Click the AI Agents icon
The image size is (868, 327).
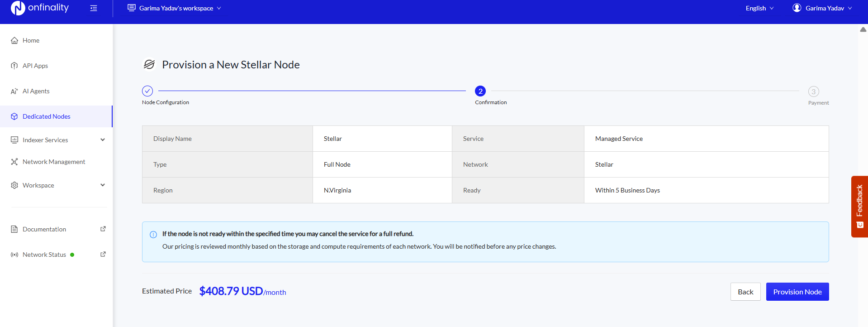click(14, 91)
